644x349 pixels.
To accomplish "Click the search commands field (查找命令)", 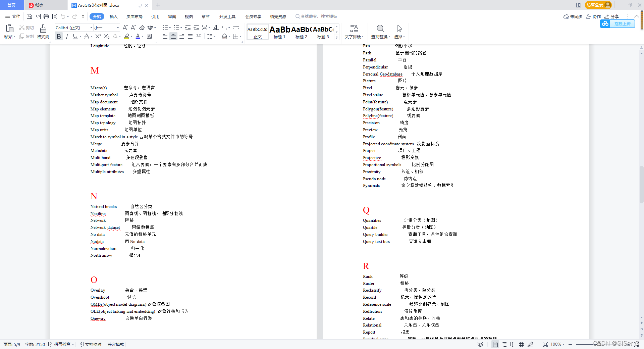I will 316,16.
